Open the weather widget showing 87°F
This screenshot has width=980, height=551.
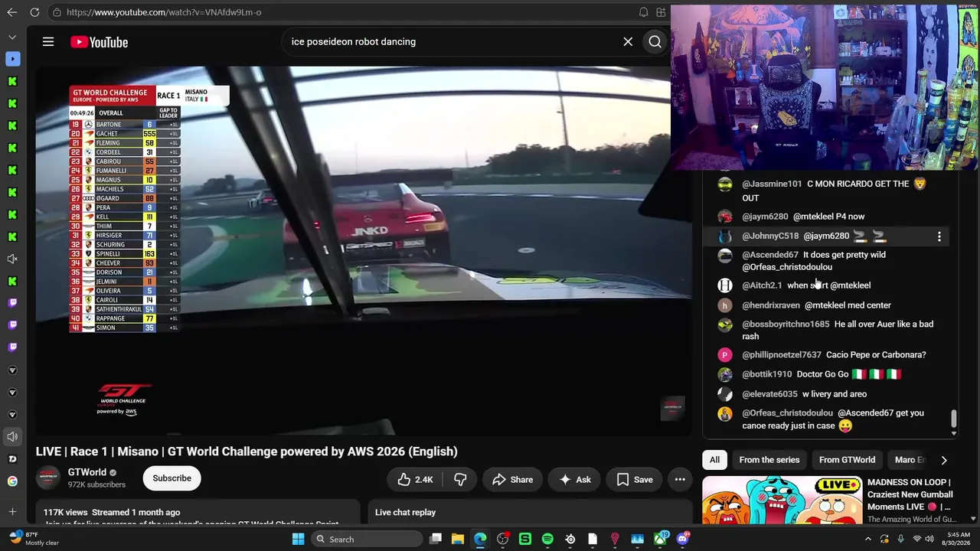click(x=33, y=539)
